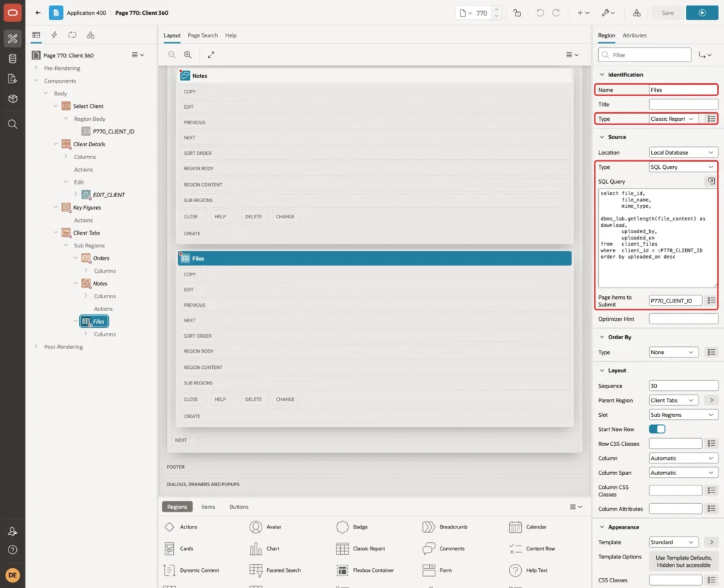The height and width of the screenshot is (588, 724).
Task: Open the Help tab
Action: [x=230, y=35]
